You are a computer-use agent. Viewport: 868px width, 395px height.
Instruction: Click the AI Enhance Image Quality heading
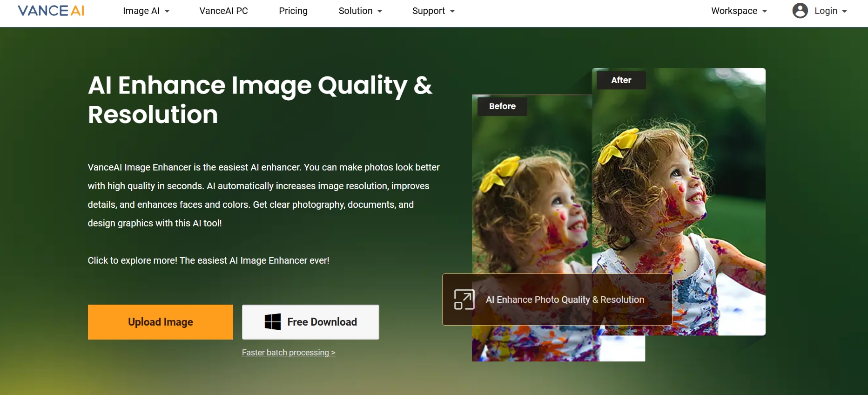(x=260, y=100)
